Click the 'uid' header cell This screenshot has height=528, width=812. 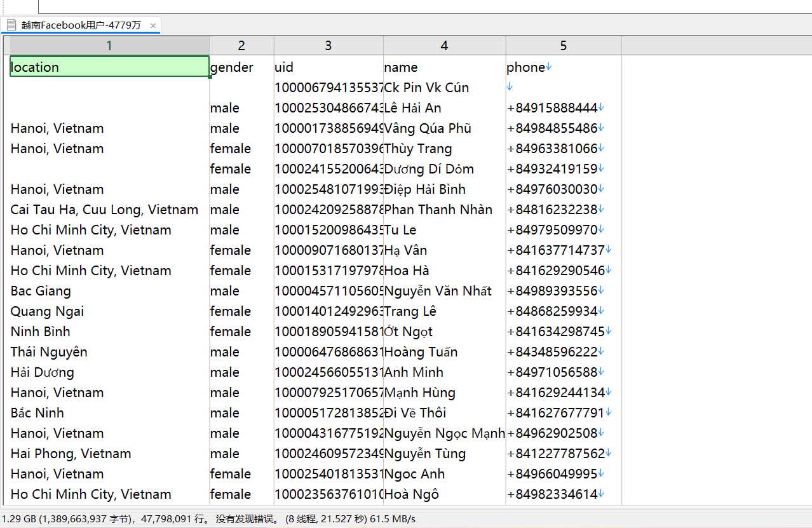pos(328,67)
